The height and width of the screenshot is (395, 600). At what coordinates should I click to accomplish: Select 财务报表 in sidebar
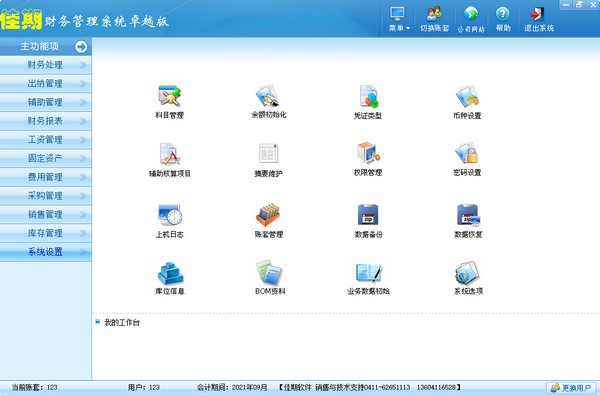(x=46, y=121)
